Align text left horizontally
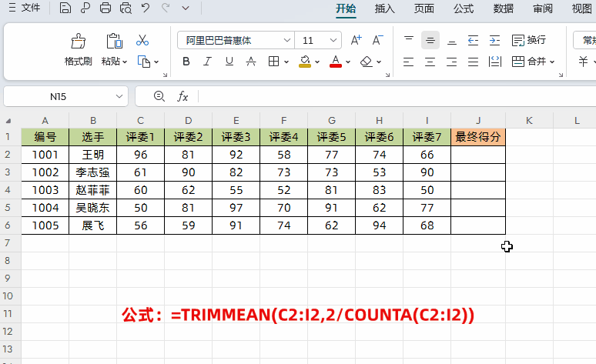The image size is (596, 364). pyautogui.click(x=409, y=61)
